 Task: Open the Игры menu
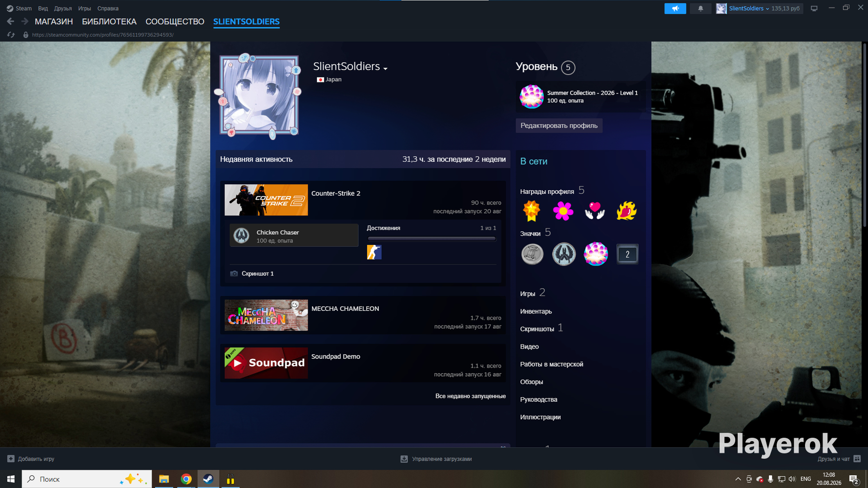[x=84, y=8]
